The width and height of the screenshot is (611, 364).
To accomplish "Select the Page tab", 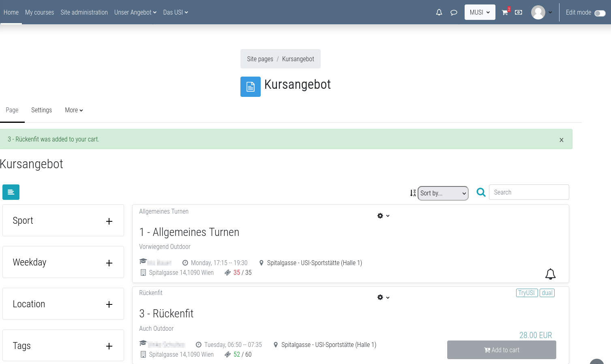I will (12, 110).
